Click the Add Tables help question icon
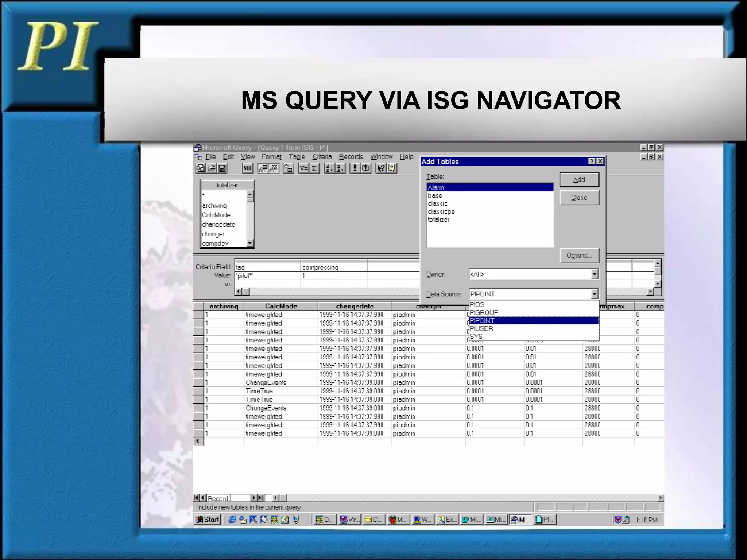This screenshot has width=747, height=560. point(592,162)
